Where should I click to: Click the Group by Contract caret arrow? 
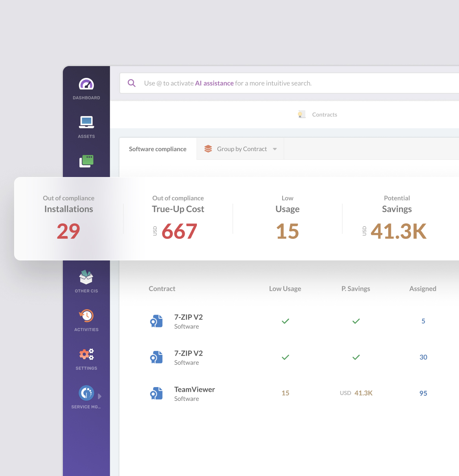(275, 149)
